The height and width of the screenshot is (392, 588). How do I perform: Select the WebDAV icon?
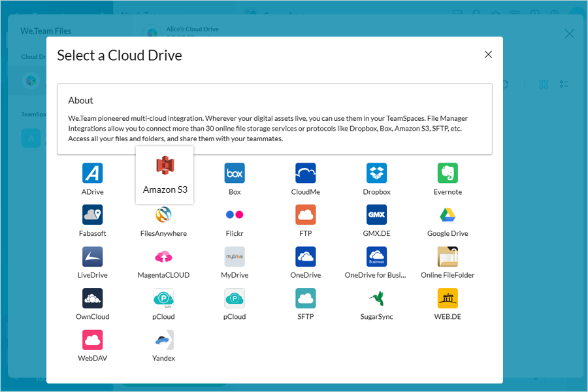pyautogui.click(x=92, y=340)
